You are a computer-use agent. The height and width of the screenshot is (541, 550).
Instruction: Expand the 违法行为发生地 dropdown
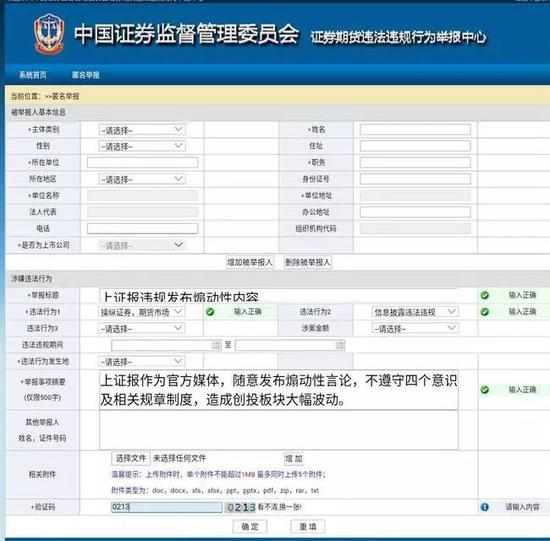pos(142,361)
